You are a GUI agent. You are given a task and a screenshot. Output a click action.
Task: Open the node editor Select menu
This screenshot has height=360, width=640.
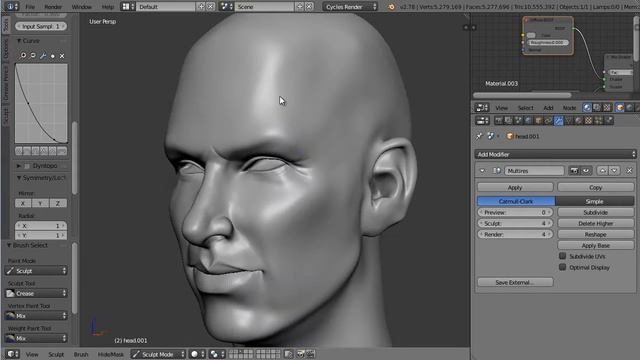pos(525,108)
